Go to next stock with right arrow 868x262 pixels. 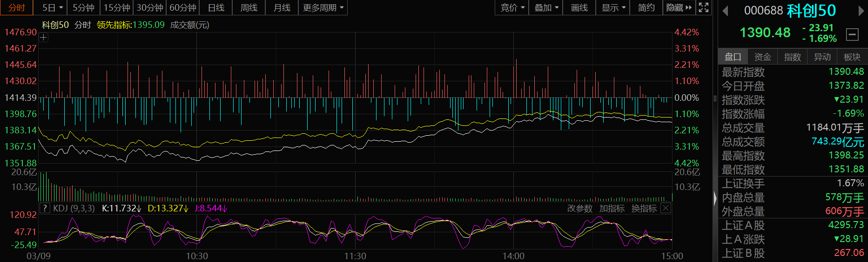pyautogui.click(x=861, y=11)
